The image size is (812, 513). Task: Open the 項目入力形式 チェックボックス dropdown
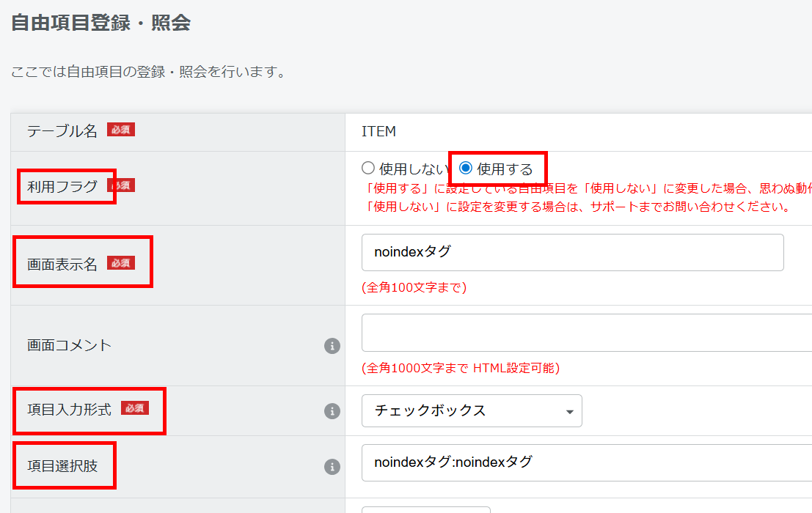(471, 410)
